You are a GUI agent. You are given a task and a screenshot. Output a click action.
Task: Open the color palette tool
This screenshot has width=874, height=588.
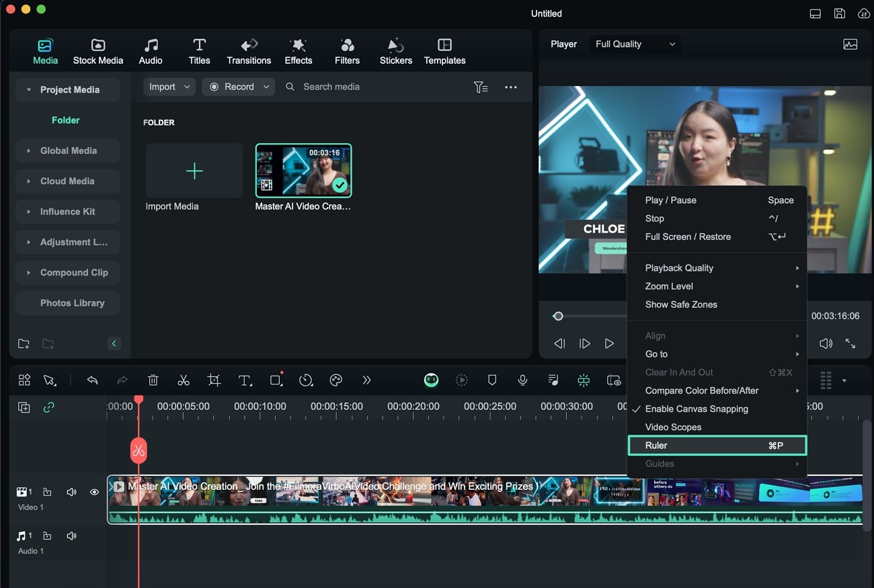pos(336,380)
